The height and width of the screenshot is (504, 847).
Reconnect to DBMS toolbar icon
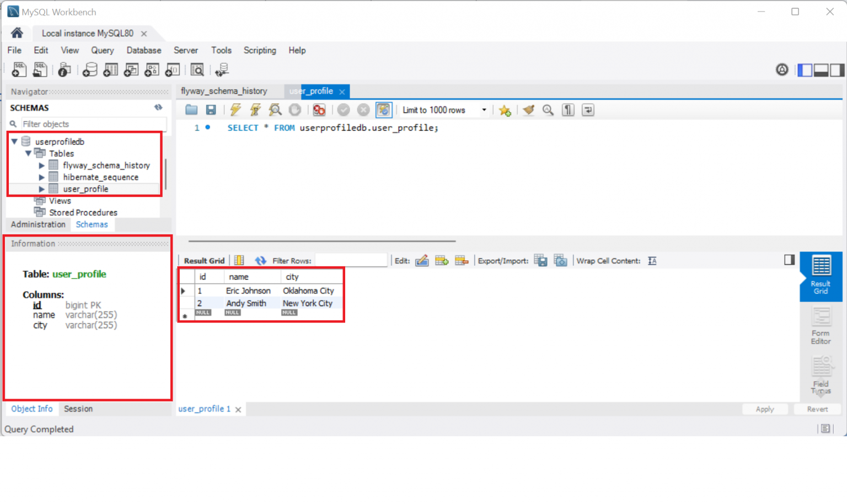point(222,69)
